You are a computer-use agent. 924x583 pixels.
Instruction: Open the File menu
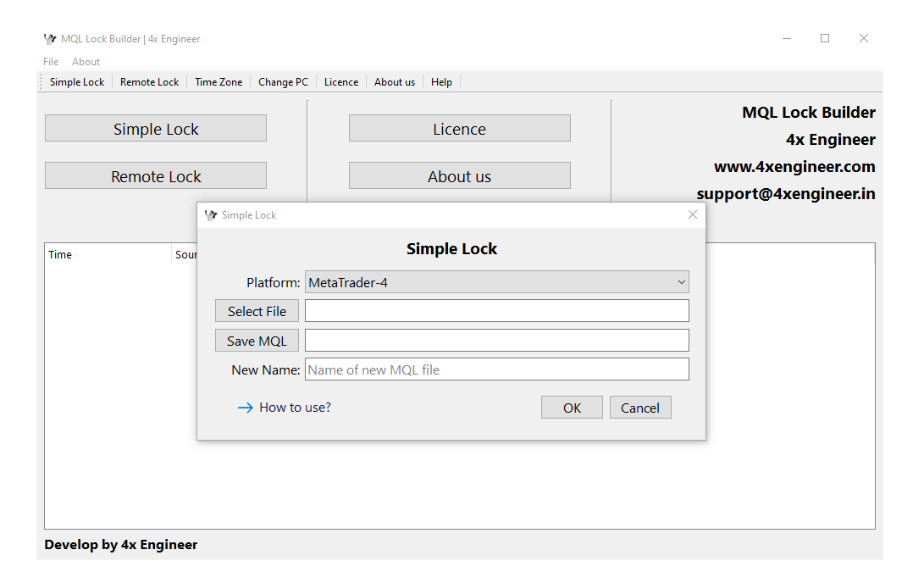pos(51,61)
